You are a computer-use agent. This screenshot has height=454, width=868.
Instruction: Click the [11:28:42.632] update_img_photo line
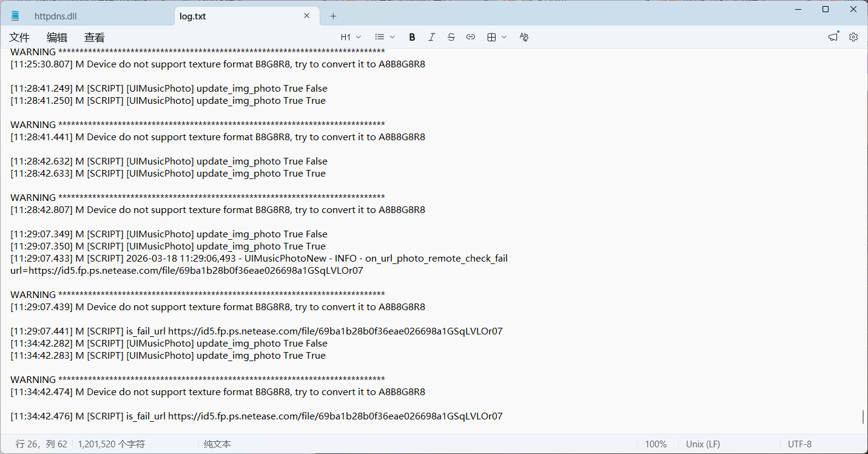click(169, 161)
